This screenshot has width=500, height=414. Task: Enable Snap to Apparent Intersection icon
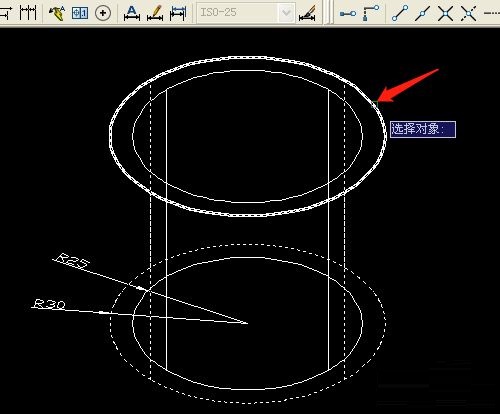click(x=469, y=13)
